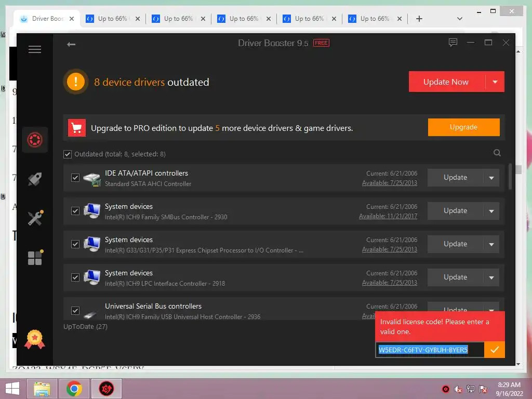Open Chrome from taskbar
The height and width of the screenshot is (399, 532).
coord(74,389)
